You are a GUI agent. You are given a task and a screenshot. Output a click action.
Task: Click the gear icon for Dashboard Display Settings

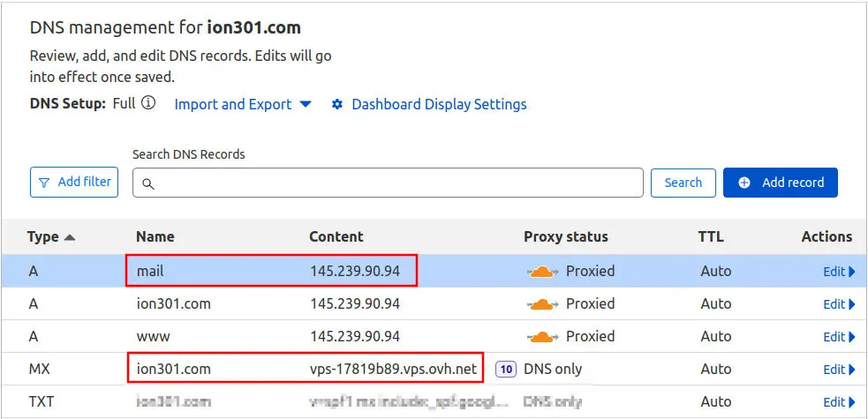click(337, 104)
